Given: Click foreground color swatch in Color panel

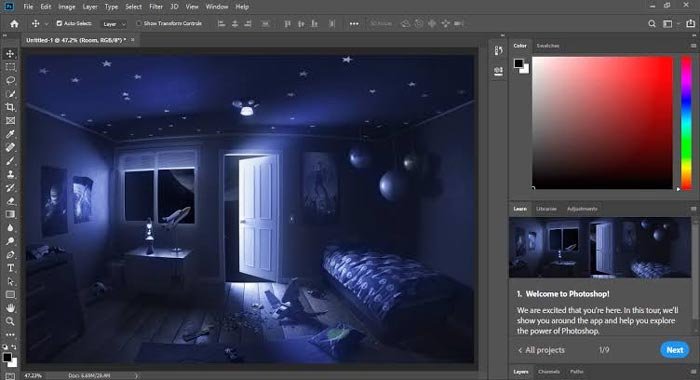Looking at the screenshot, I should pyautogui.click(x=518, y=63).
